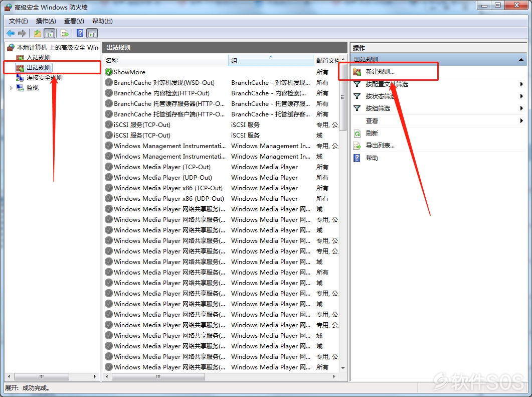Image resolution: width=532 pixels, height=397 pixels.
Task: Click the status icon of BranchCache 内容检索(HTTP-Out)
Action: [109, 93]
